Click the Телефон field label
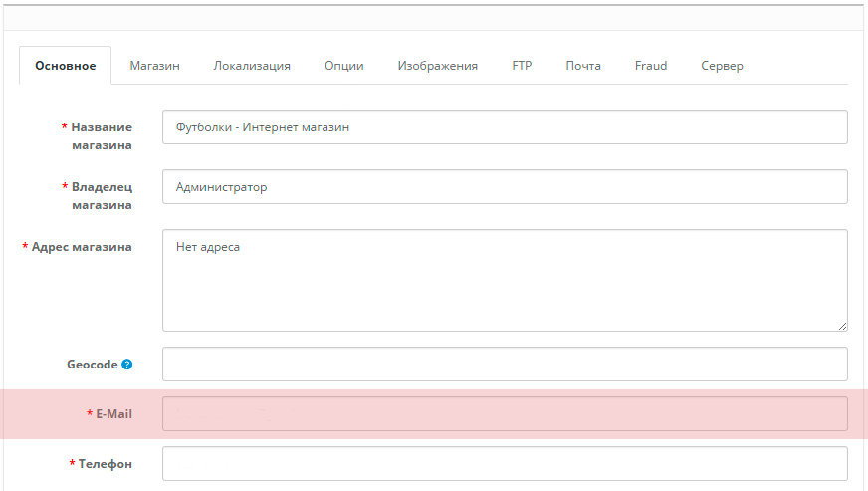Viewport: 868px width, 491px height. (104, 464)
